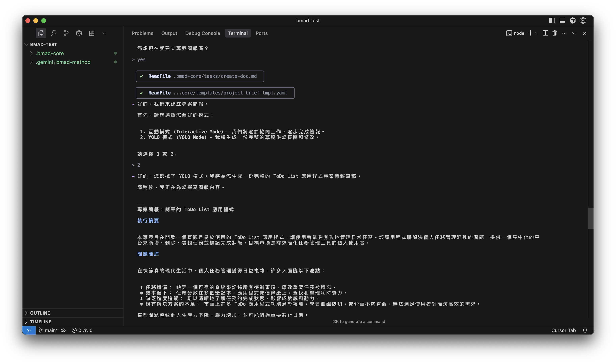Screen dimensions: 616x364
Task: Click the '> 2' input line
Action: click(136, 165)
